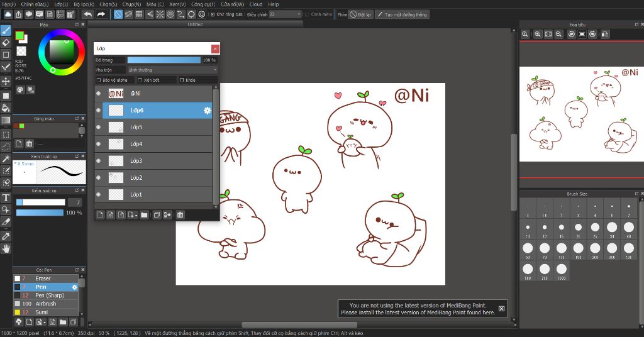The width and height of the screenshot is (644, 337).
Task: Click the Undo arrow in the toolbar
Action: pyautogui.click(x=88, y=14)
